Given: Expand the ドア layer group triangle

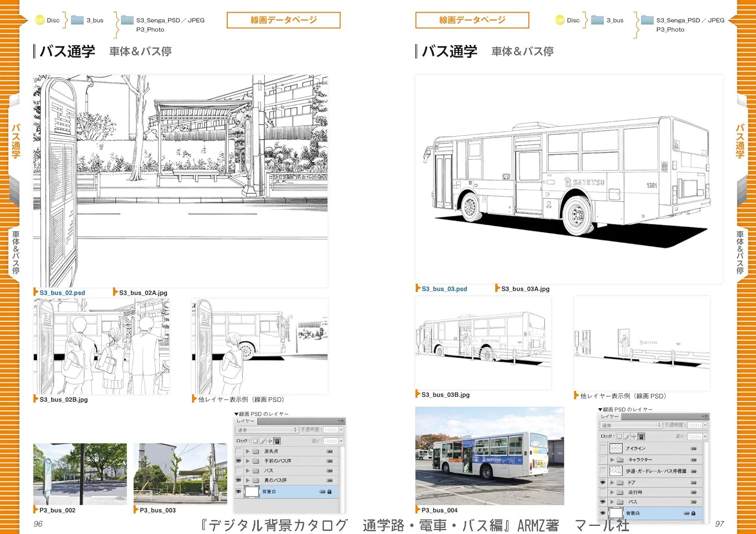Looking at the screenshot, I should pos(612,483).
